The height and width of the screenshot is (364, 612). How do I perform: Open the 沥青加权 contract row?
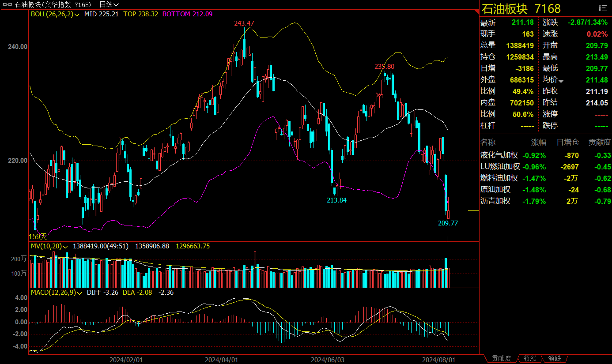(x=495, y=201)
